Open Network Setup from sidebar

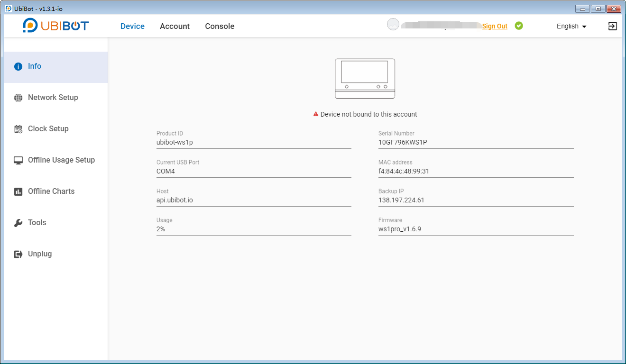tap(55, 98)
